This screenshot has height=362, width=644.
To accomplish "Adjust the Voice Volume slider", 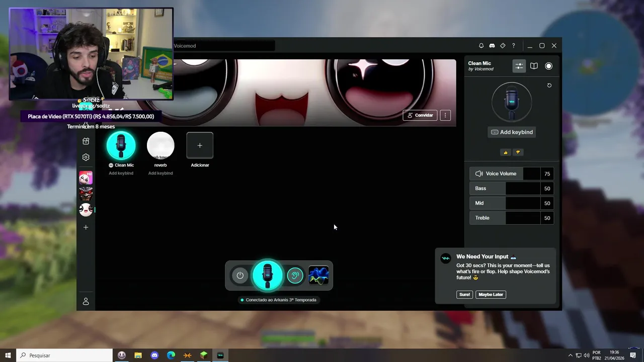I will click(x=512, y=173).
